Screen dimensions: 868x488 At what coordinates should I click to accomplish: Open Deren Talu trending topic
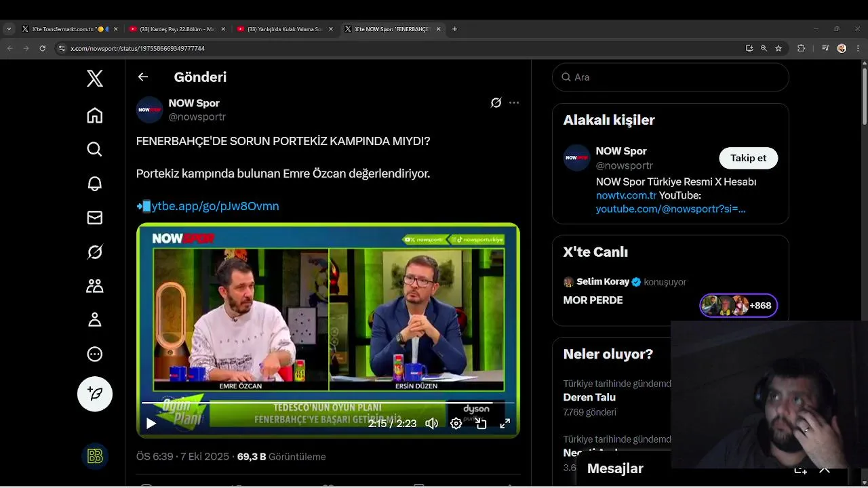pyautogui.click(x=589, y=398)
